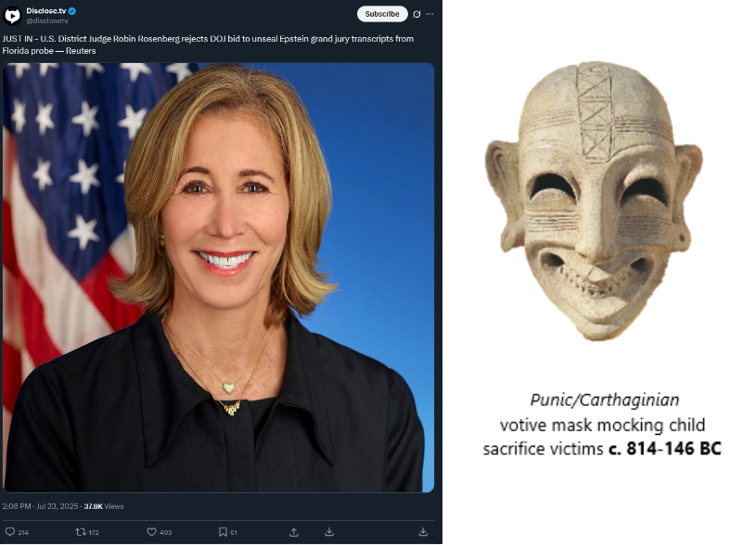This screenshot has height=546, width=756.
Task: Click the Punic/Carthaginian caption text
Action: [604, 400]
